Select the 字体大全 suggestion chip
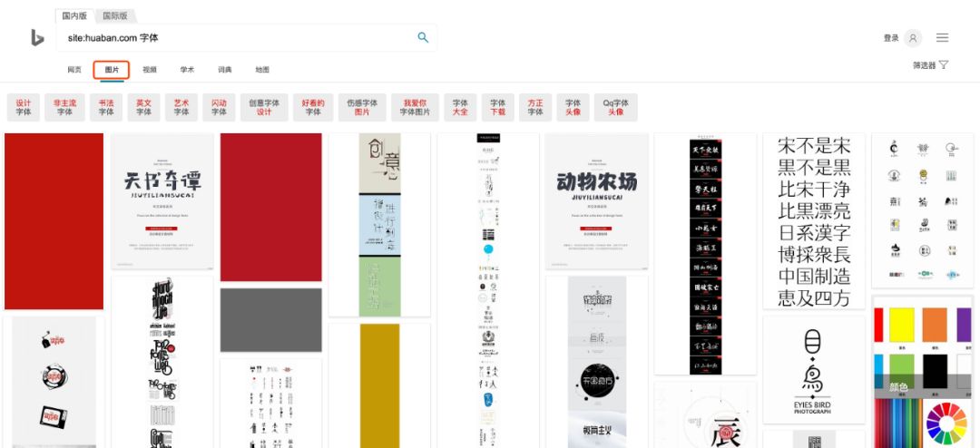This screenshot has height=448, width=980. 461,108
